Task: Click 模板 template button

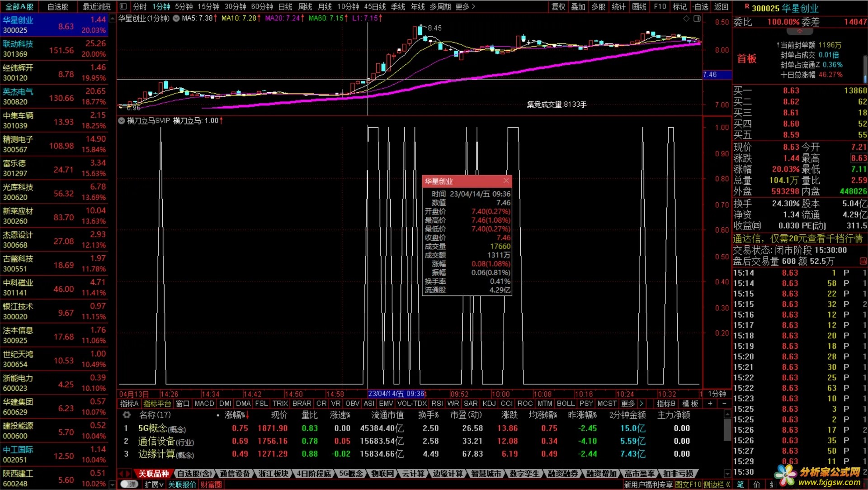Action: tap(690, 404)
